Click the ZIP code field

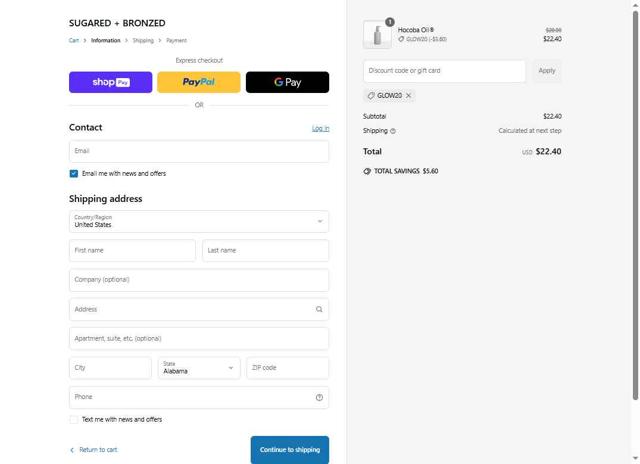[287, 368]
